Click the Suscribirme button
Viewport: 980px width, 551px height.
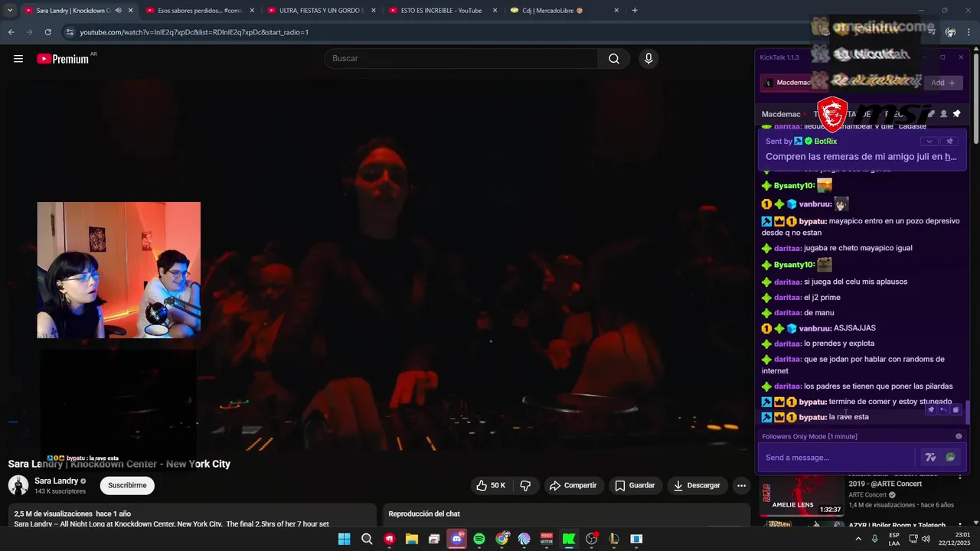[x=127, y=485]
